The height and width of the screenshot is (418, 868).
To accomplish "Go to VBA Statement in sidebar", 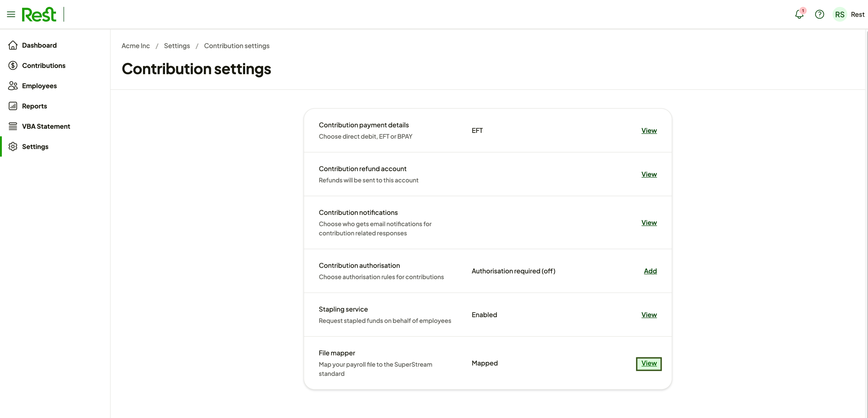I will (46, 126).
